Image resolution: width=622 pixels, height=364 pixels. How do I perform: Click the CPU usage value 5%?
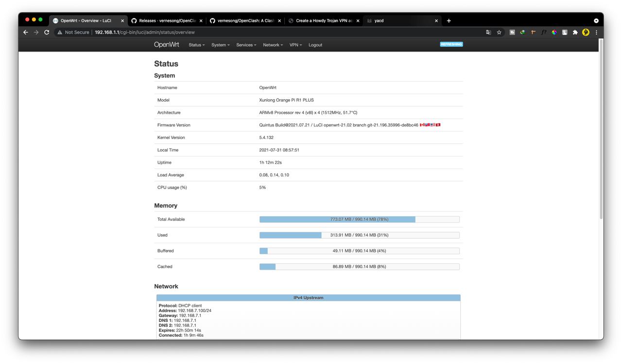pos(262,188)
